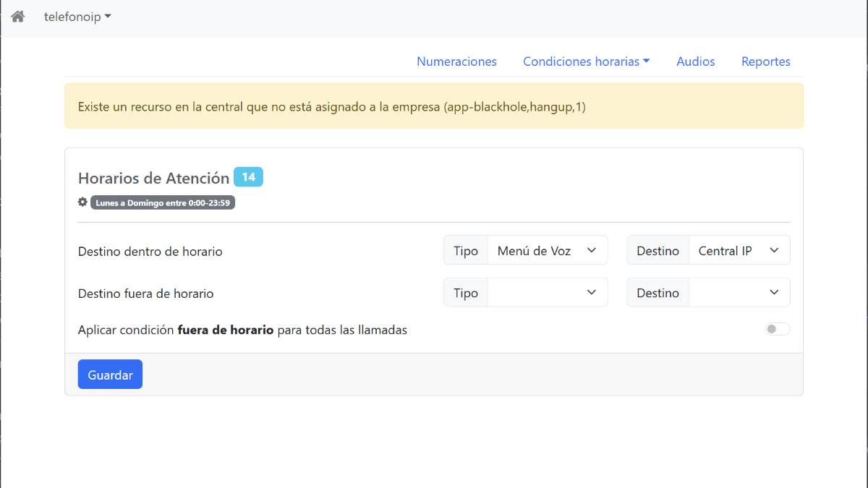Go to the Audios page
The width and height of the screenshot is (868, 488).
[x=696, y=61]
